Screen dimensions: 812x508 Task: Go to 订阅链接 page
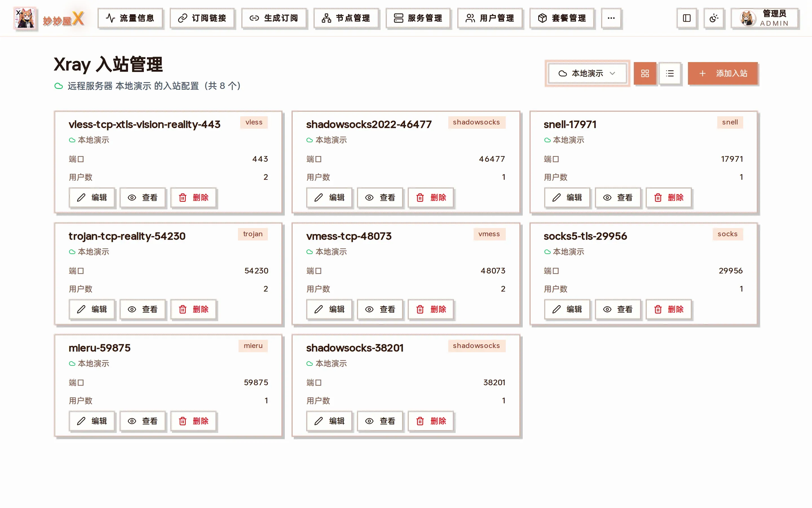[x=202, y=18]
